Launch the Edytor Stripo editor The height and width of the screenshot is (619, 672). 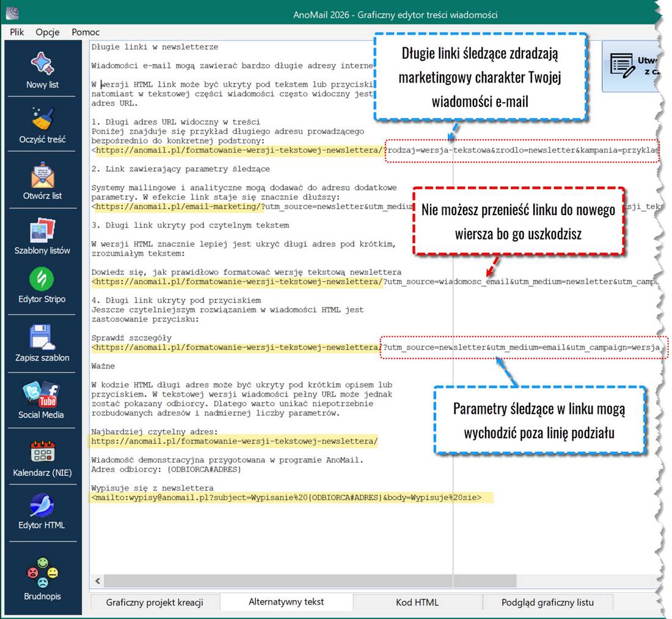pyautogui.click(x=42, y=285)
